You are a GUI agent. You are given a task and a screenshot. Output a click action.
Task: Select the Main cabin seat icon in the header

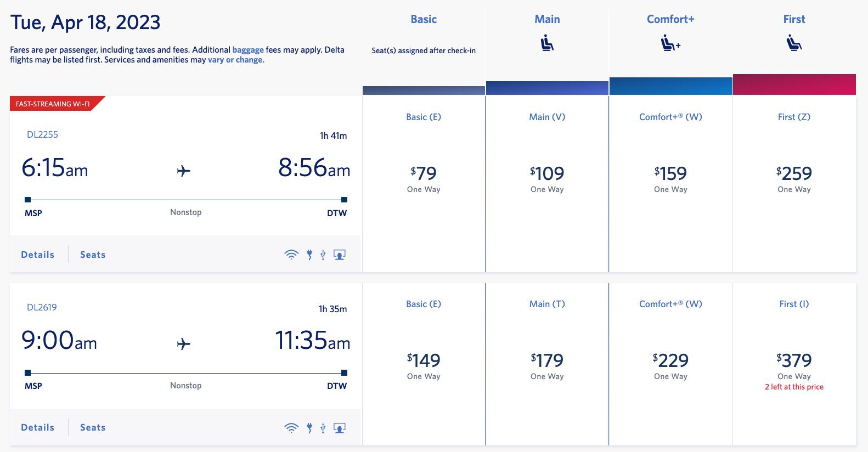(546, 42)
